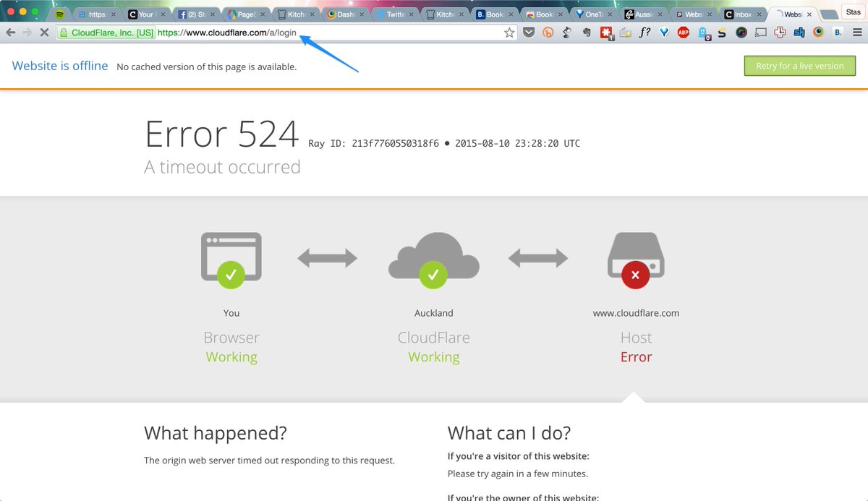
Task: Click the orange eye circle extension icon
Action: coord(819,32)
